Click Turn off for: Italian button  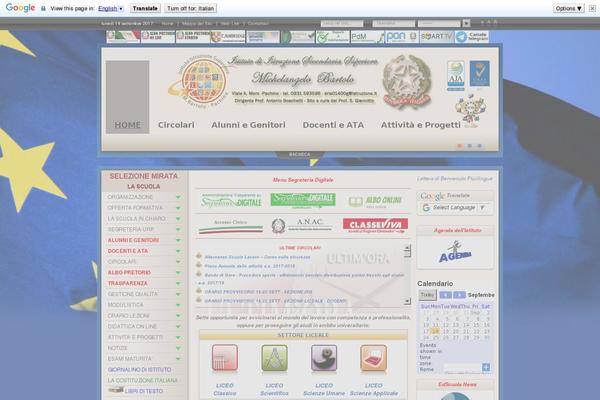coord(191,8)
